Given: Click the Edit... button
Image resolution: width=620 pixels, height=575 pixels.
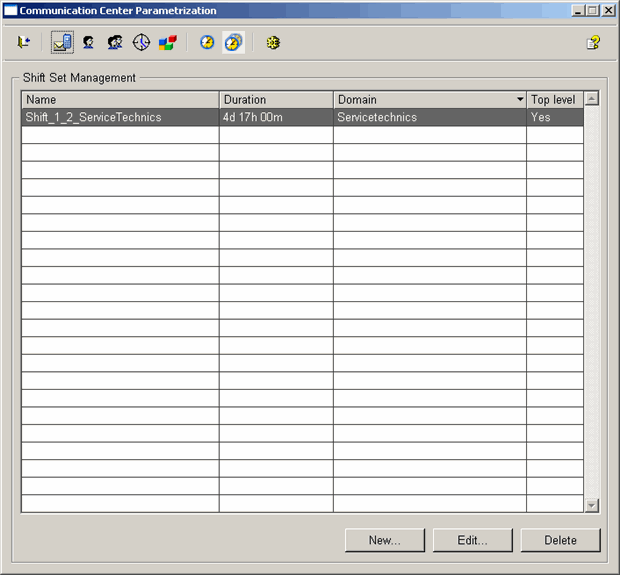Looking at the screenshot, I should (473, 540).
